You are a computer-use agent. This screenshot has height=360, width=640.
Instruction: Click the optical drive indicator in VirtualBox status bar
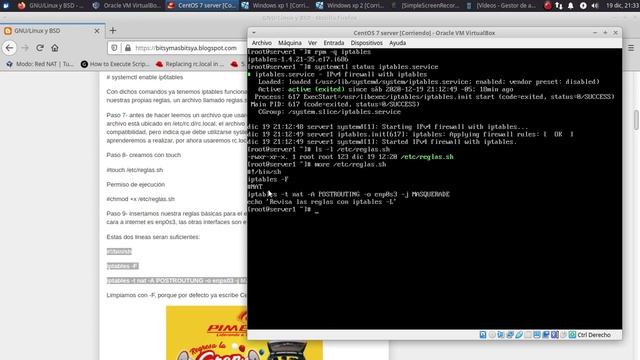click(492, 335)
